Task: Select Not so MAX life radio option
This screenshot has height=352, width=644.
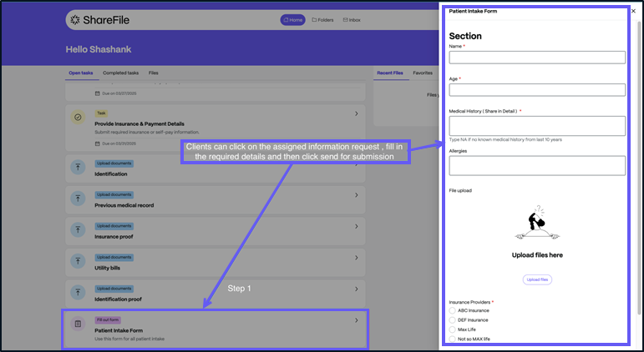Action: point(452,339)
